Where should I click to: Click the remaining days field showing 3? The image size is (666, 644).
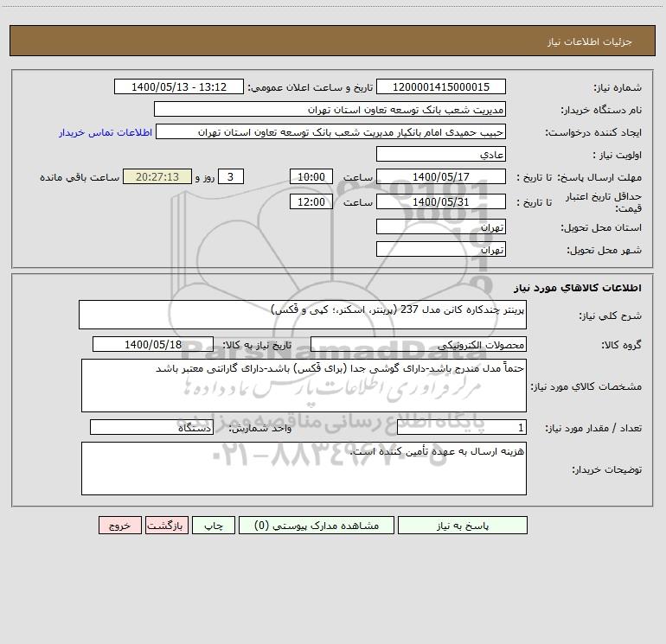[x=231, y=176]
